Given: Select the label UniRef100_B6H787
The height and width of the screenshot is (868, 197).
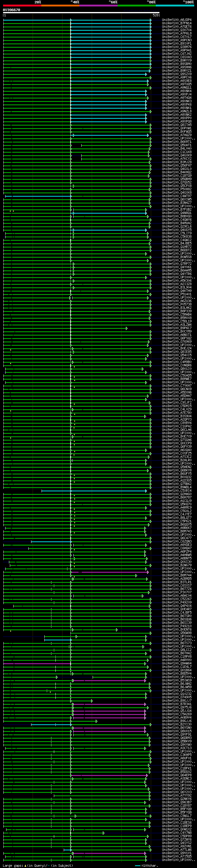Looking at the screenshot, I should (177, 498).
